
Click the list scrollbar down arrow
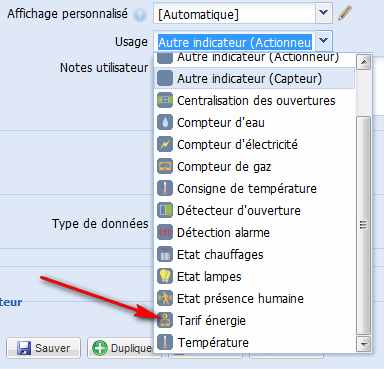click(x=364, y=343)
